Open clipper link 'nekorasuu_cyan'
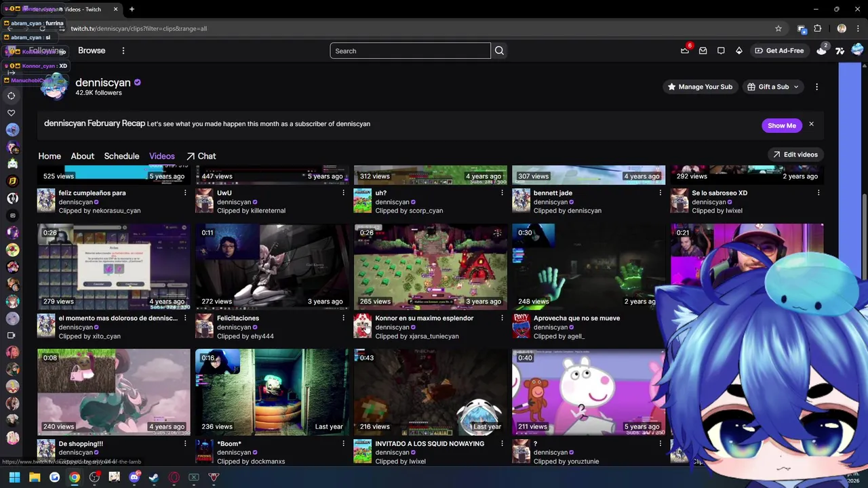 click(117, 211)
